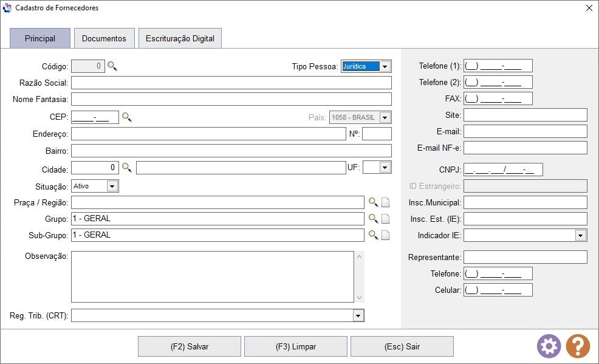This screenshot has height=364, width=599.
Task: Switch to the Escrituração Digital tab
Action: coord(180,38)
